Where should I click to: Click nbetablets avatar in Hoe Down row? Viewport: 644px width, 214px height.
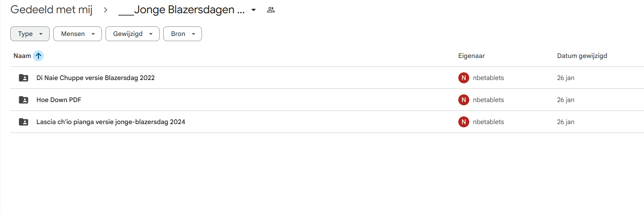point(463,100)
